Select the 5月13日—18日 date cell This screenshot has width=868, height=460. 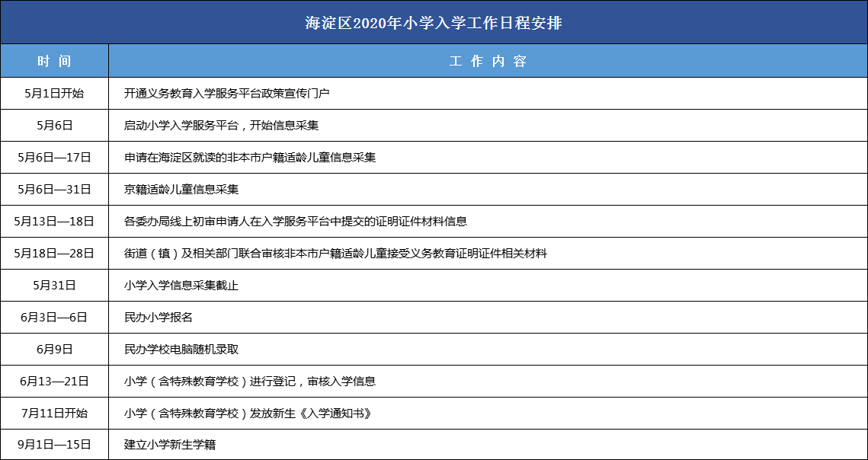pos(54,222)
